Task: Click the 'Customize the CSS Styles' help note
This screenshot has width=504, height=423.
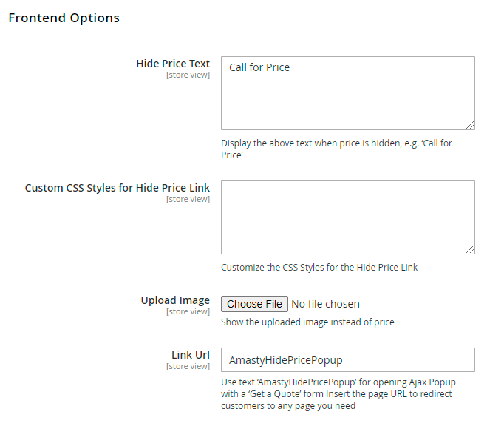Action: tap(319, 267)
